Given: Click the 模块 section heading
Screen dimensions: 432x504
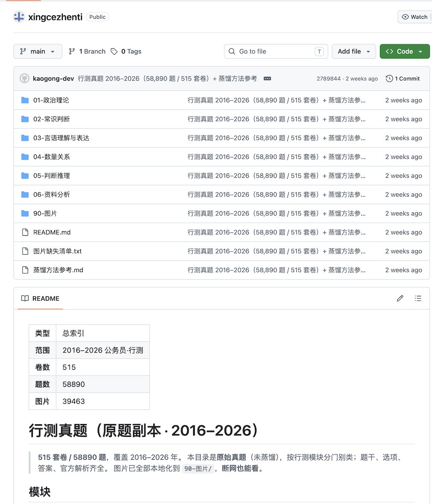Looking at the screenshot, I should click(x=40, y=492).
